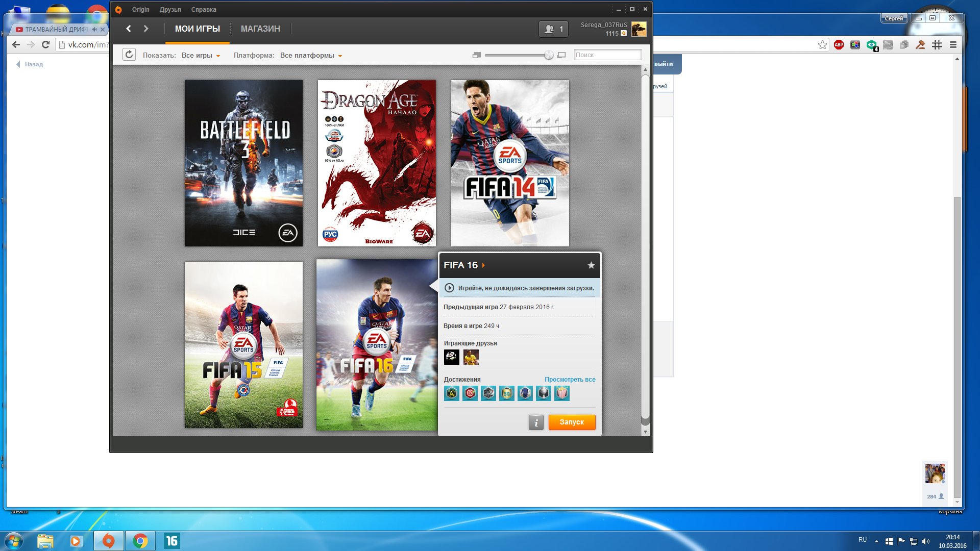This screenshot has height=551, width=980.
Task: Click the RU language indicator
Action: click(863, 540)
